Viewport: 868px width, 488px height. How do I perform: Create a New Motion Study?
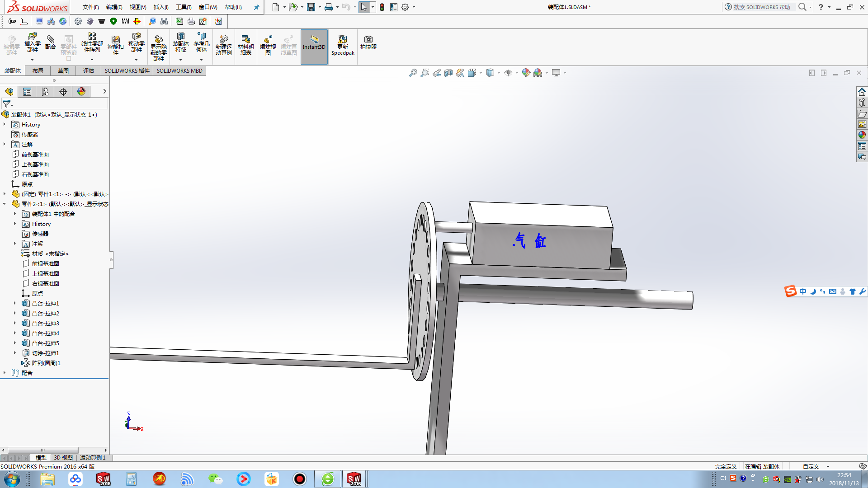coord(223,45)
